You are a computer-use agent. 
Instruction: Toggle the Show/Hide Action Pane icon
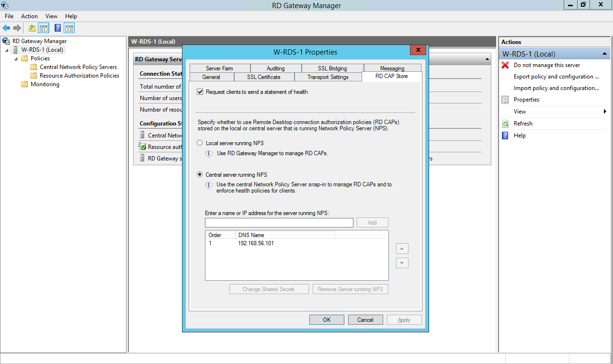(69, 27)
